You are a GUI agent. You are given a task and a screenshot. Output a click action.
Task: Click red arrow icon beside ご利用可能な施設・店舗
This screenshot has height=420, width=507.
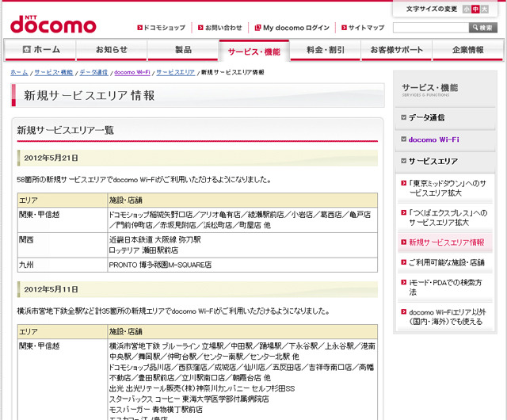[x=403, y=262]
